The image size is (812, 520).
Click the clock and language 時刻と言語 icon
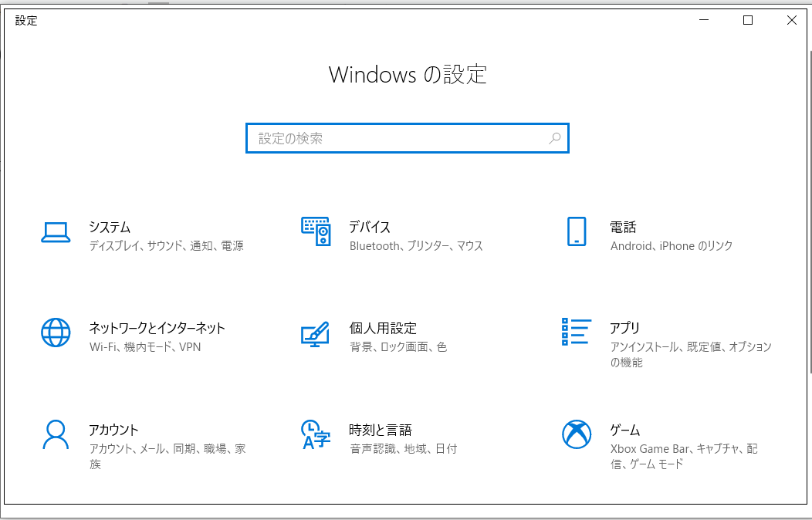pyautogui.click(x=316, y=434)
